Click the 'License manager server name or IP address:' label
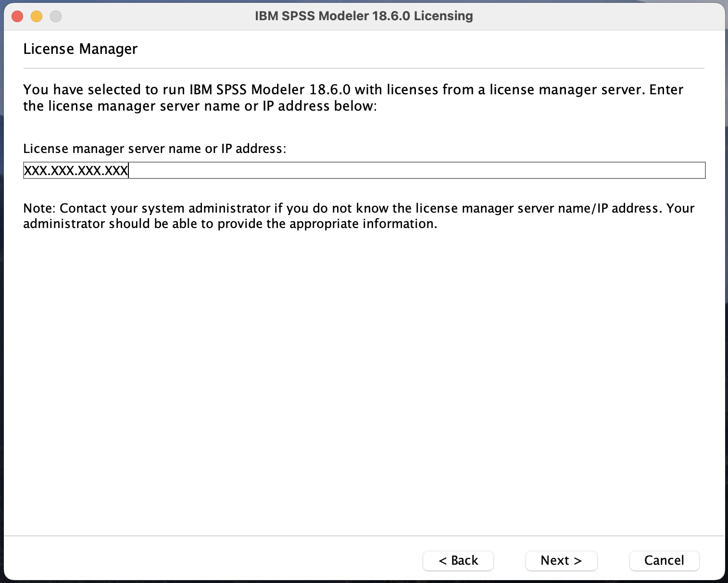This screenshot has width=728, height=583. [155, 149]
